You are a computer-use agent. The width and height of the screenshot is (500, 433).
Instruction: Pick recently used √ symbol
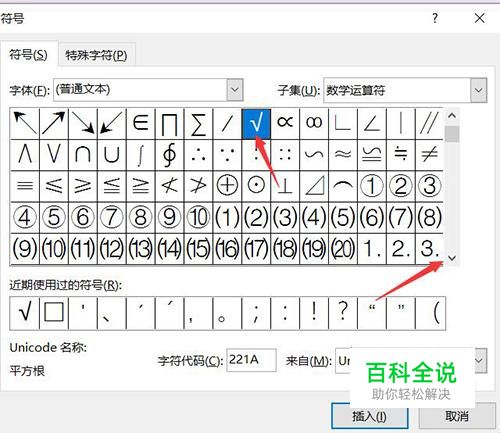pyautogui.click(x=25, y=313)
